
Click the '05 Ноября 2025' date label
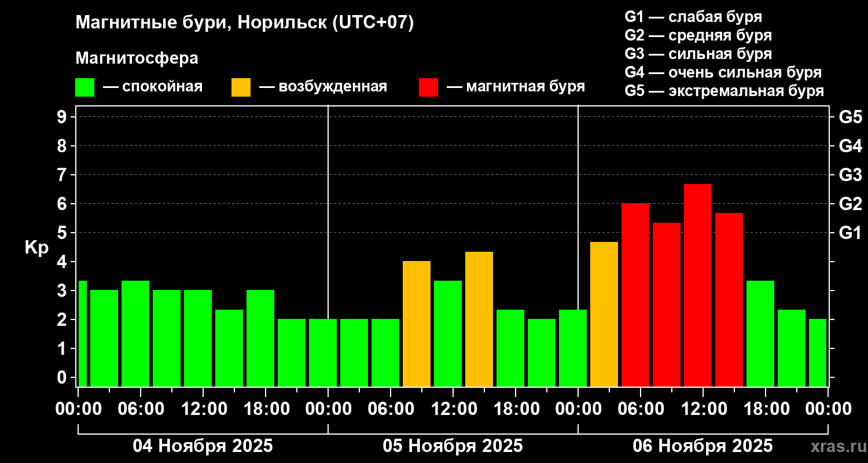(453, 446)
